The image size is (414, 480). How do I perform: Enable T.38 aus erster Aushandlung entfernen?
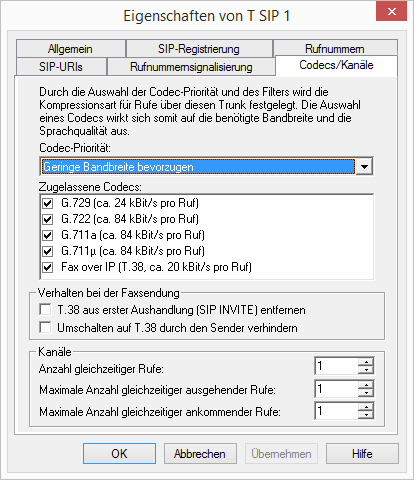pyautogui.click(x=45, y=309)
